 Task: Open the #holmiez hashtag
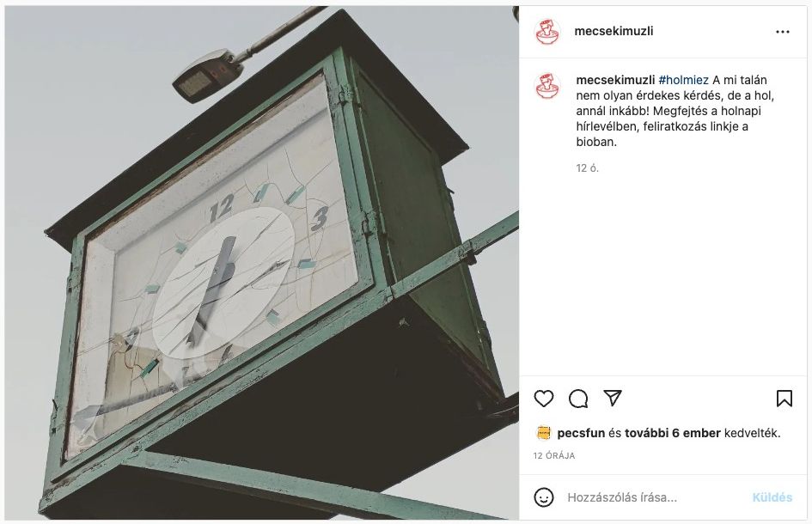point(683,80)
